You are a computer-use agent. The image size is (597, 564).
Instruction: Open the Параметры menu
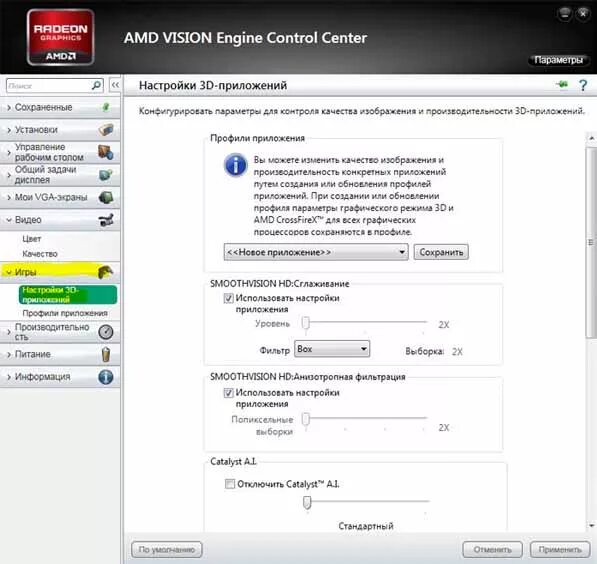(559, 60)
